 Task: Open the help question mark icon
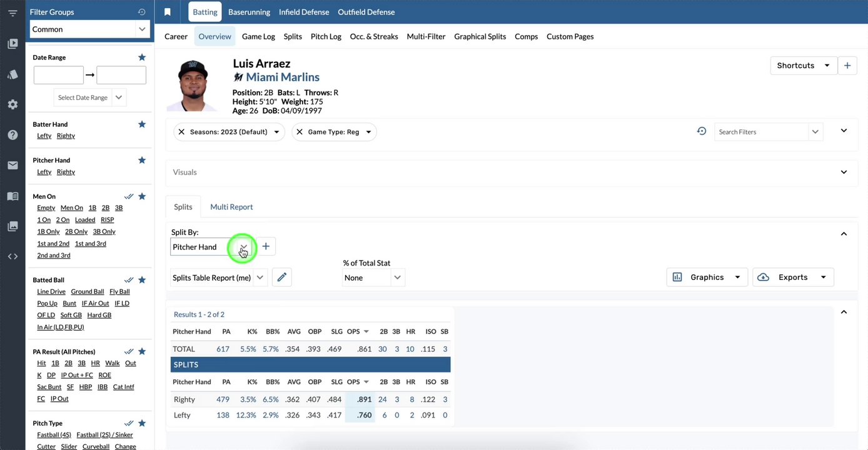[x=13, y=135]
